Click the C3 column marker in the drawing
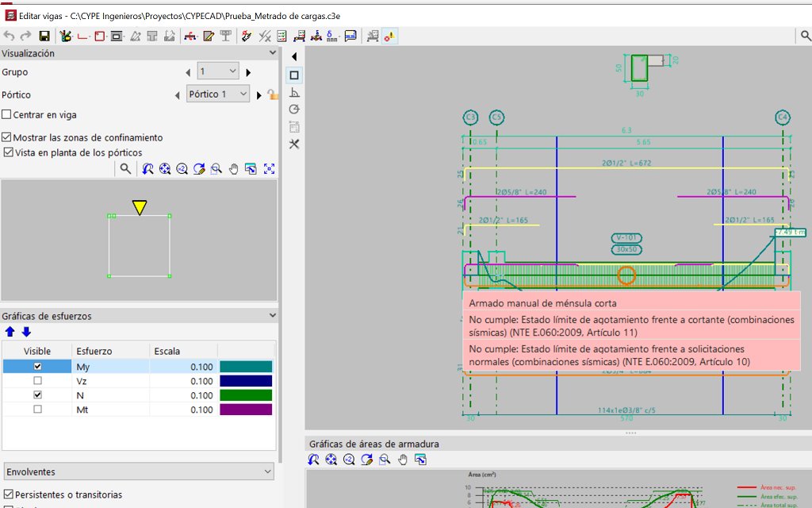The image size is (812, 508). pos(470,117)
